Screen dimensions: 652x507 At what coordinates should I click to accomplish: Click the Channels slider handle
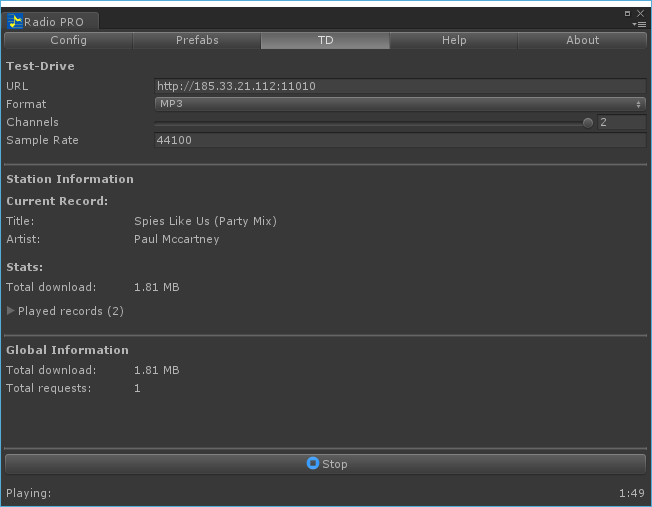(x=588, y=122)
